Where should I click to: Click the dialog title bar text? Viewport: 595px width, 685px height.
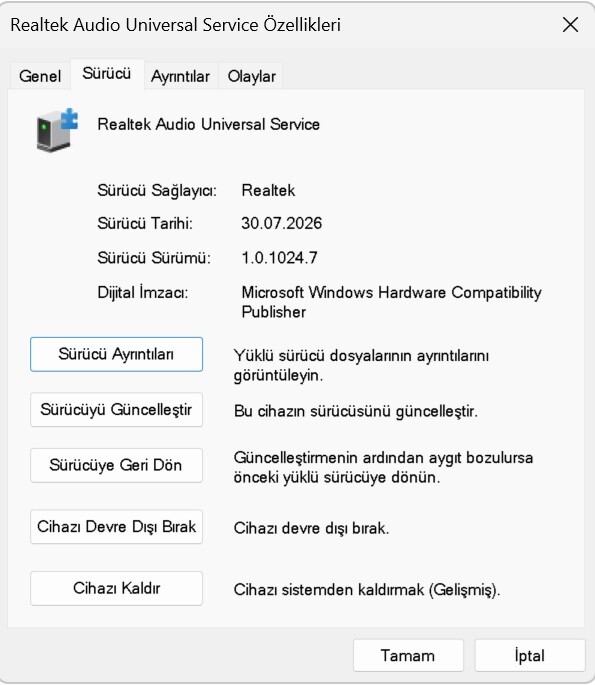click(175, 25)
